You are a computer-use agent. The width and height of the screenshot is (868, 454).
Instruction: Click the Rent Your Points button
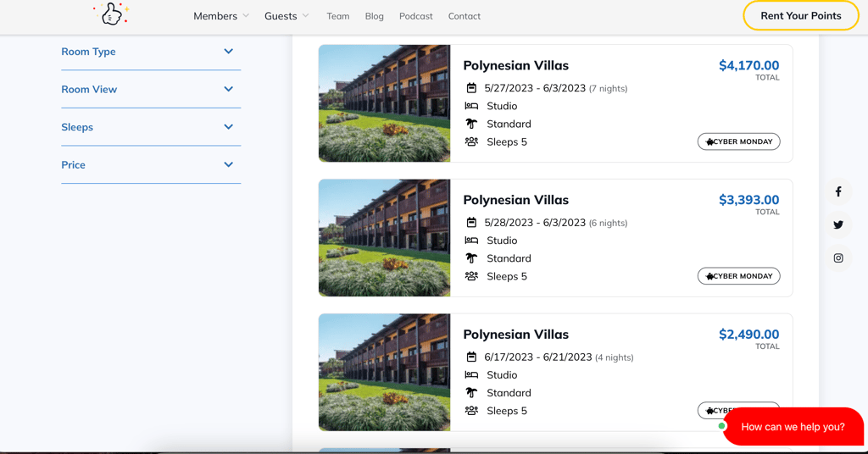point(800,15)
